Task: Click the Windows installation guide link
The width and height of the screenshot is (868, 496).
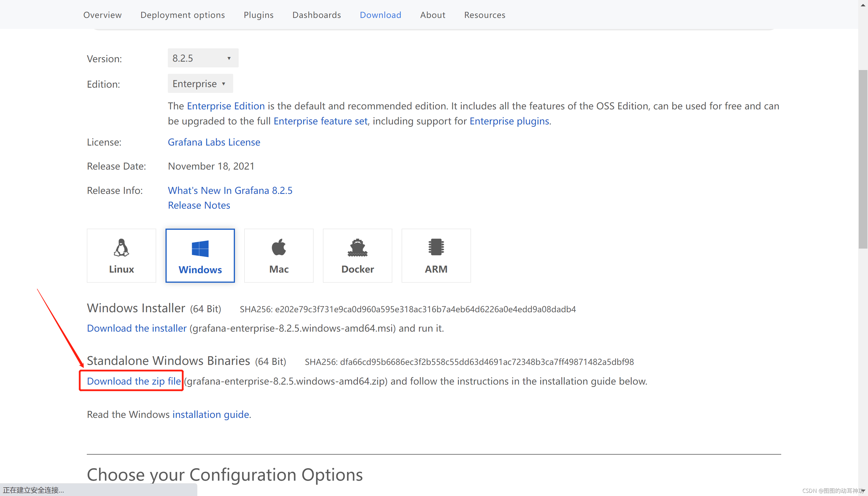Action: click(210, 414)
